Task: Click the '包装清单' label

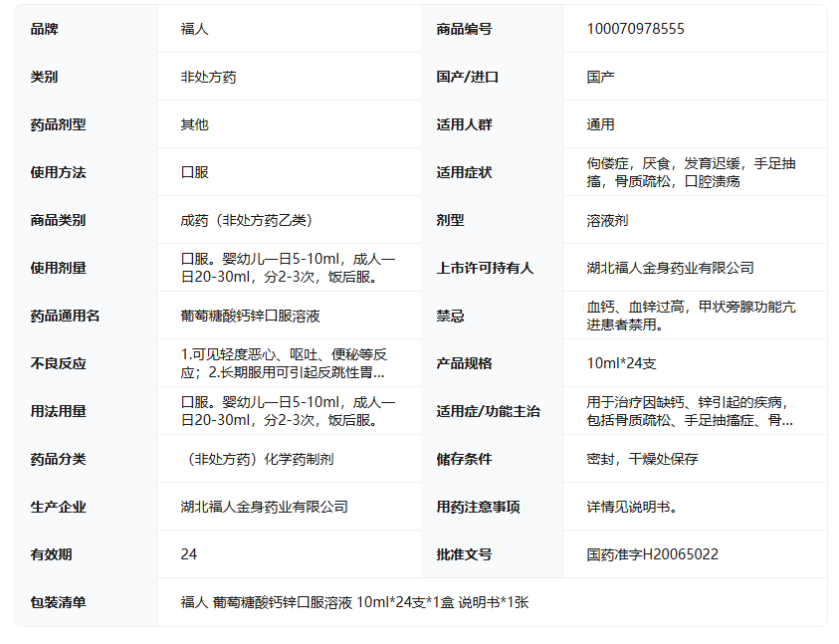Action: pos(59,602)
